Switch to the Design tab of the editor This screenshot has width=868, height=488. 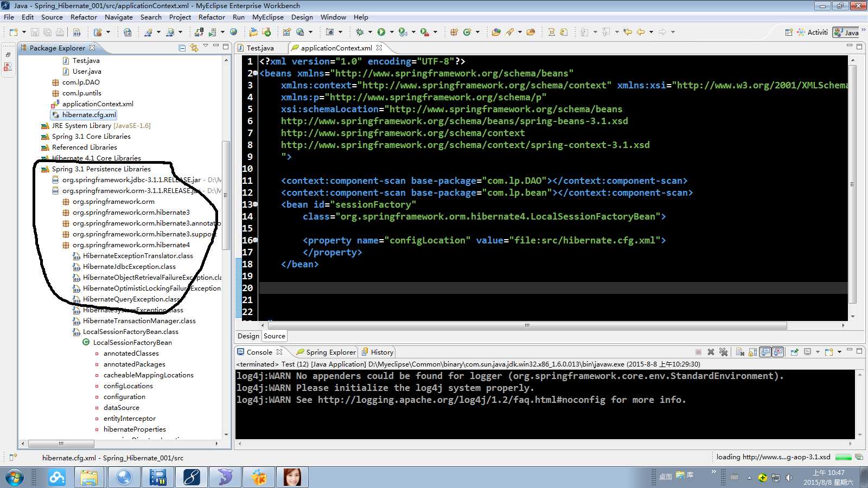(248, 336)
